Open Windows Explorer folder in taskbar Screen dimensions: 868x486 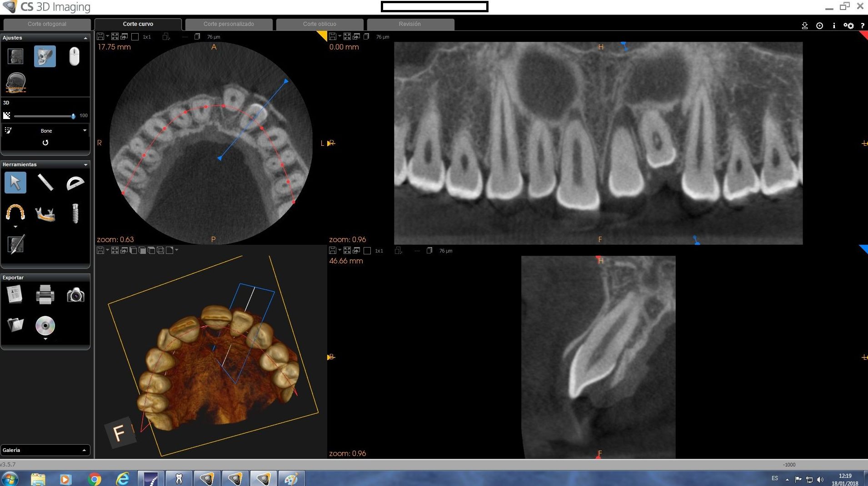click(38, 479)
